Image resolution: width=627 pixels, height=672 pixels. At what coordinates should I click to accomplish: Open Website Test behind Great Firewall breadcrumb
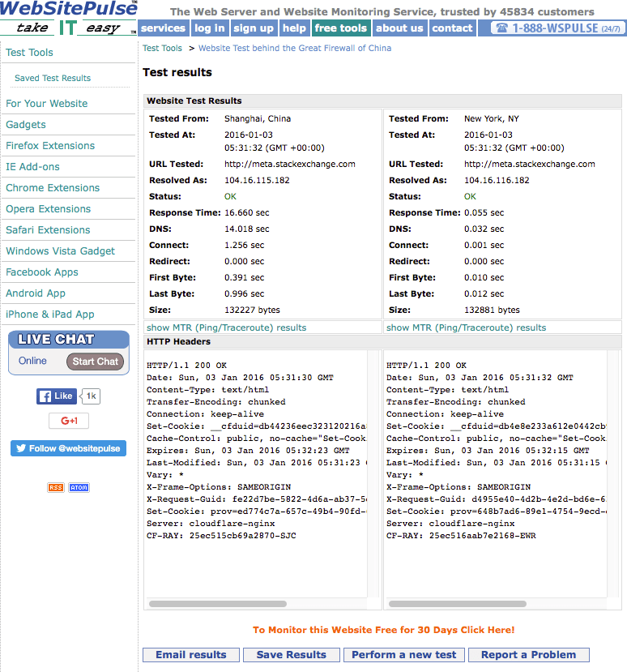[x=295, y=48]
